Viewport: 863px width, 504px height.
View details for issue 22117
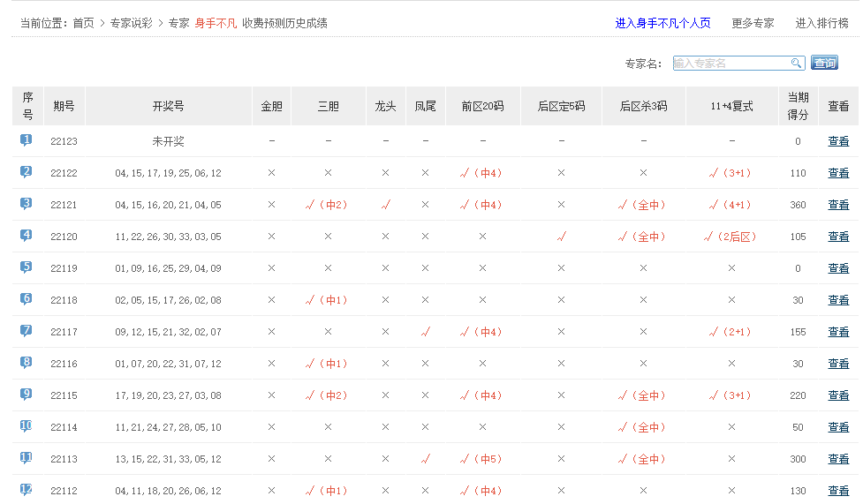[x=838, y=332]
